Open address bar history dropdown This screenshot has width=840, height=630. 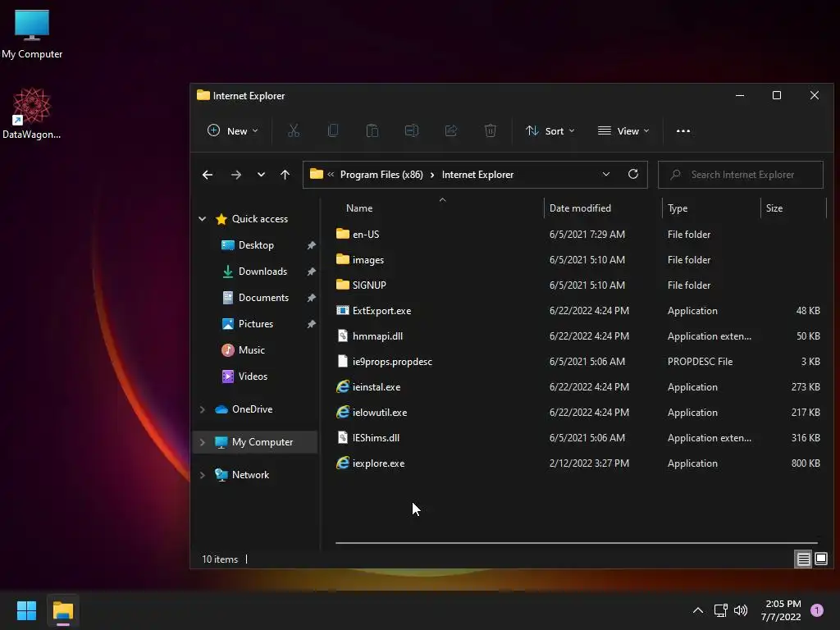606,174
